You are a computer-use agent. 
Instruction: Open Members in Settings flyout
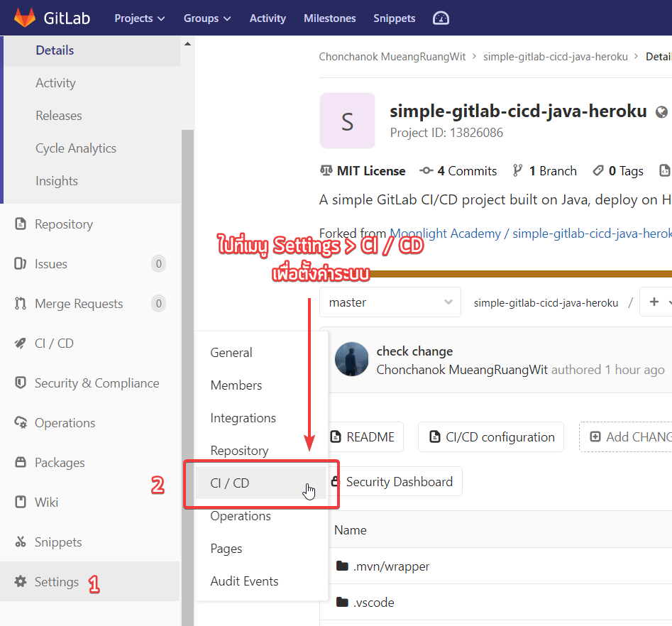click(x=236, y=385)
